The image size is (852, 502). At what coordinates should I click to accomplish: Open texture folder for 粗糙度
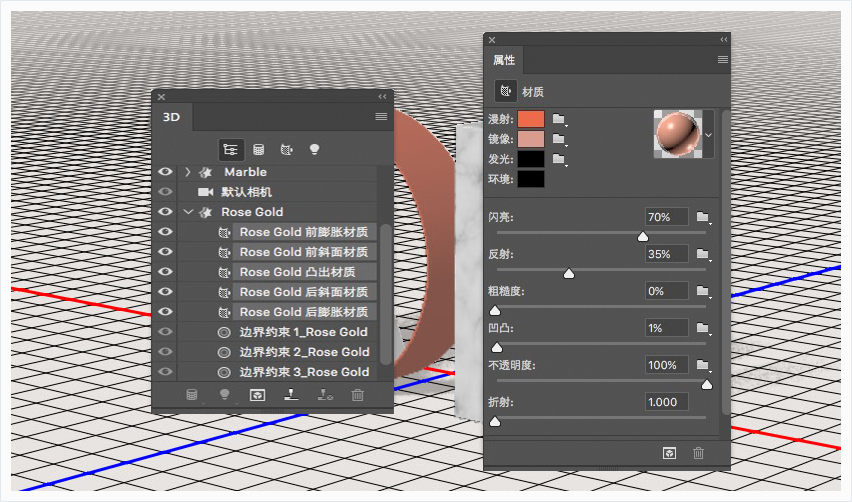pos(703,291)
